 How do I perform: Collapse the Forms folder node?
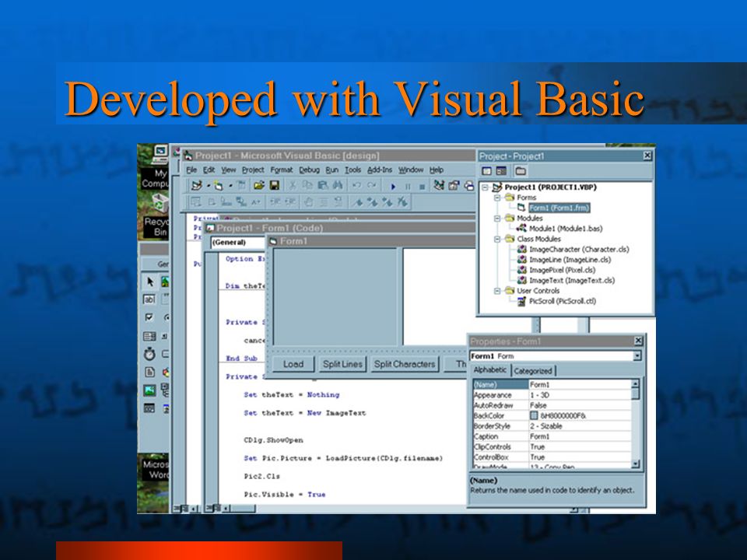pos(497,198)
